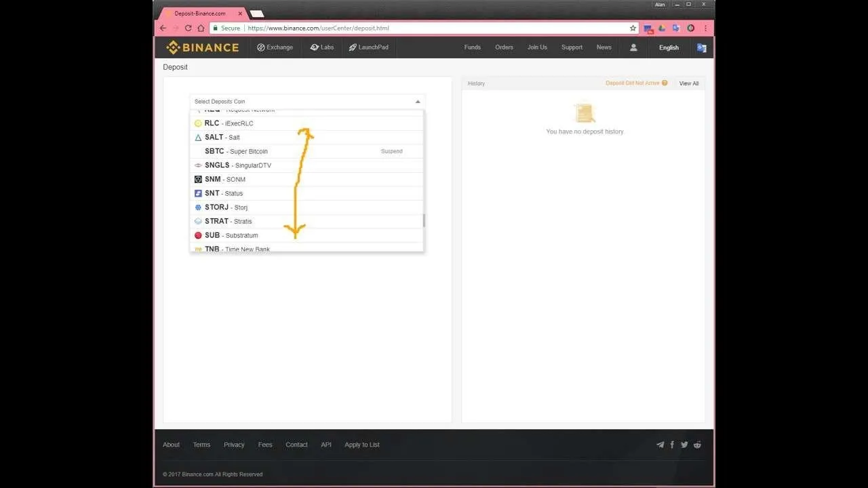Select the Deposit-Binance.com browser tab
868x488 pixels.
201,13
